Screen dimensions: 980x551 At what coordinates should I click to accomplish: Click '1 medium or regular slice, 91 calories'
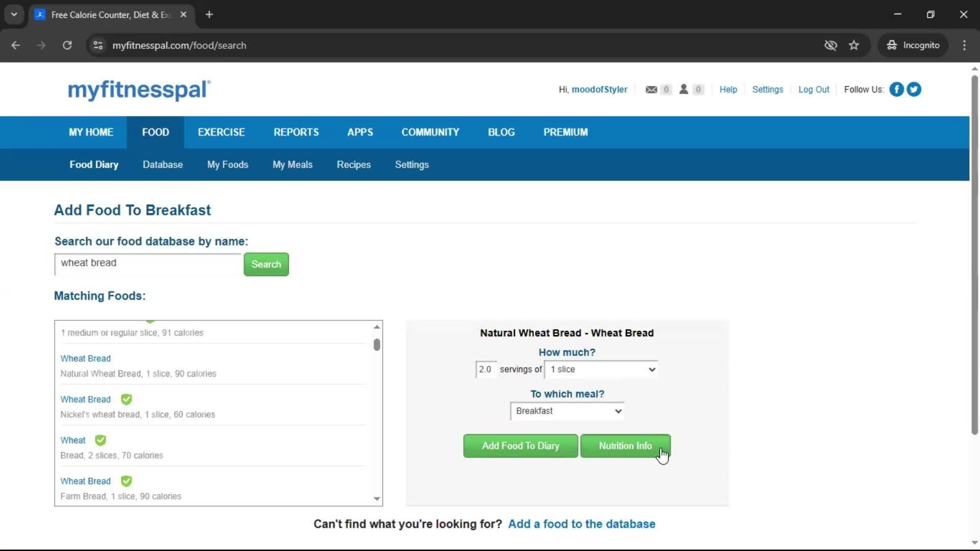pos(132,333)
